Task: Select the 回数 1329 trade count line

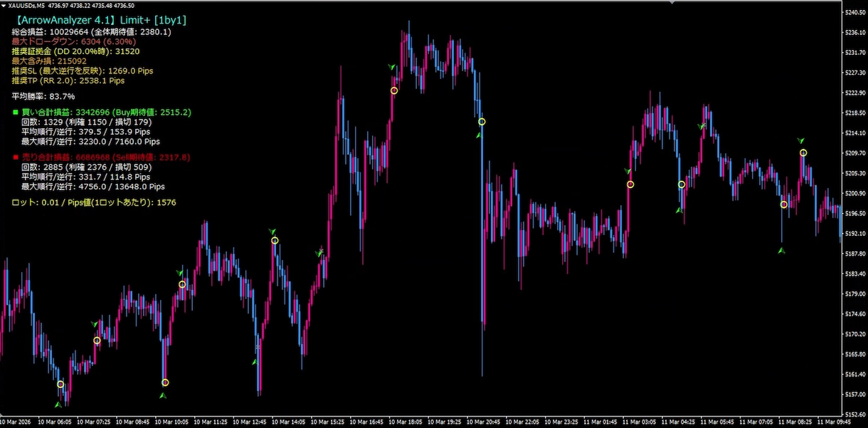Action: (x=87, y=122)
